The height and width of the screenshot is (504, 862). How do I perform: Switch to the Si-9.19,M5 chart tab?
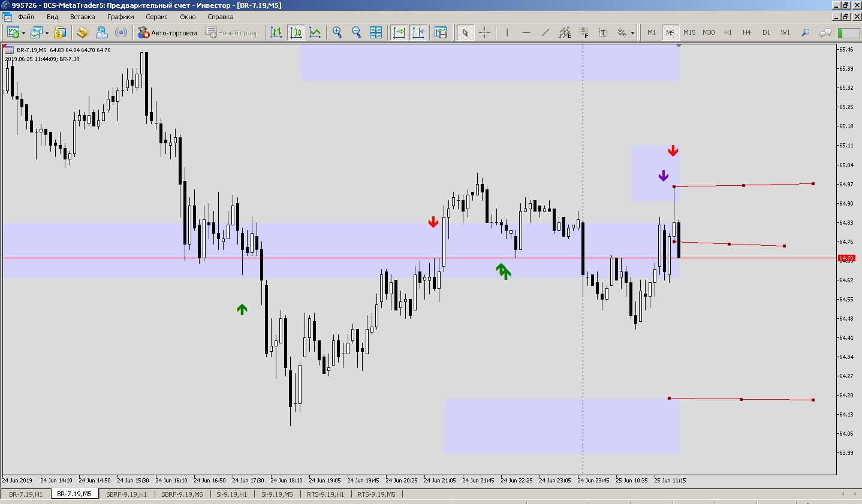tap(277, 494)
